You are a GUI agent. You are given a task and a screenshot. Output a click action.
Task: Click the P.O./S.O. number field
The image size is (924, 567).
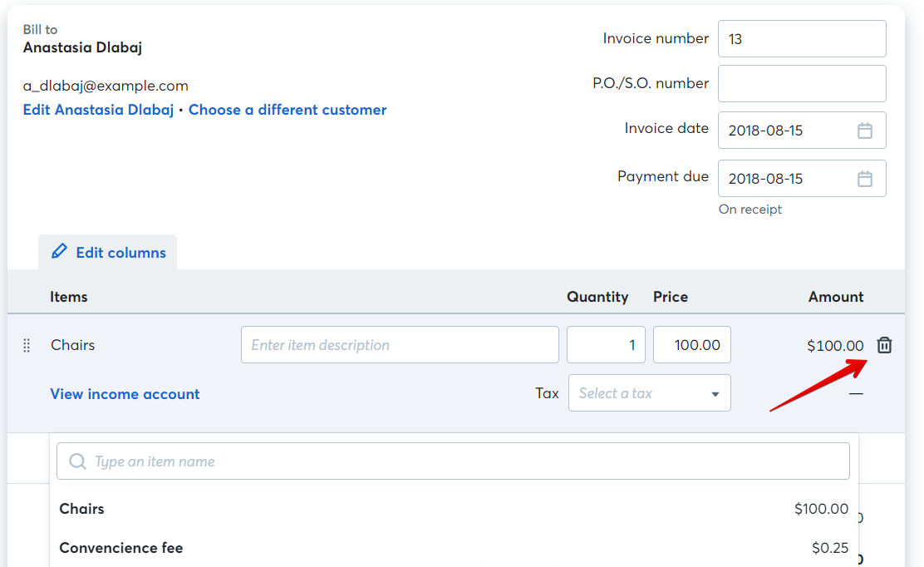(x=801, y=83)
